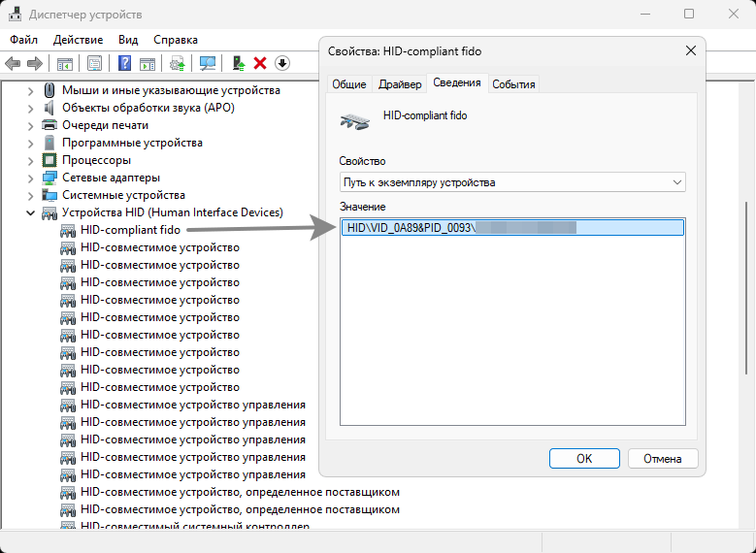The height and width of the screenshot is (553, 756).
Task: Open the Действие menu
Action: (78, 40)
